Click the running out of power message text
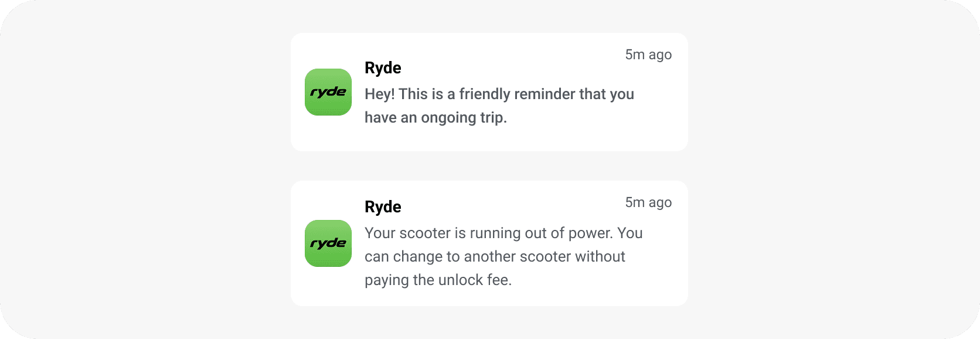 point(503,256)
